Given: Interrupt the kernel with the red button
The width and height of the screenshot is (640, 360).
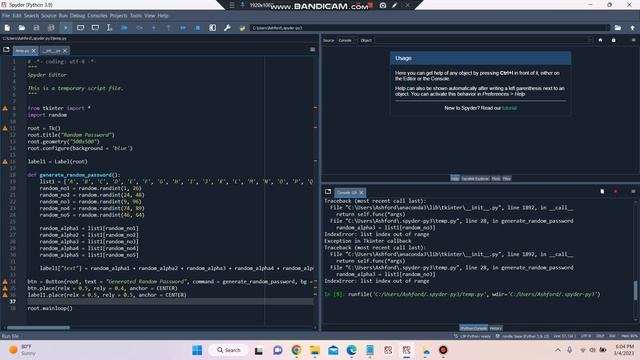Looking at the screenshot, I should point(616,191).
